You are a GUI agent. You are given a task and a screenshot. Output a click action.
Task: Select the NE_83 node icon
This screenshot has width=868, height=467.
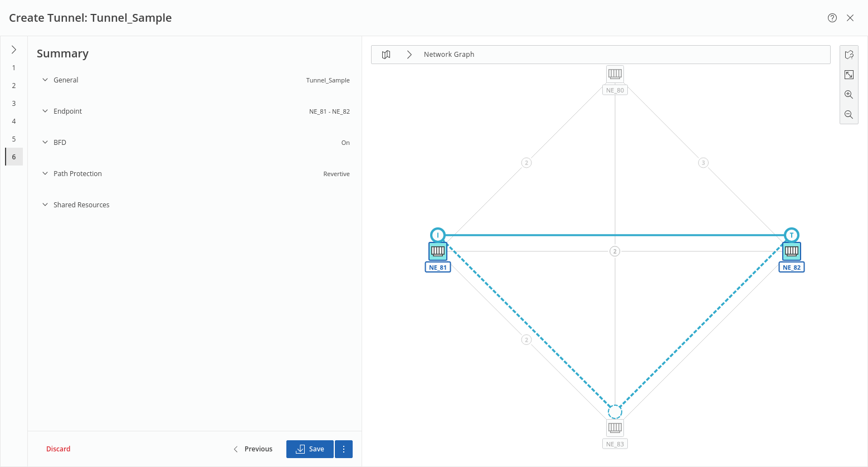[615, 428]
